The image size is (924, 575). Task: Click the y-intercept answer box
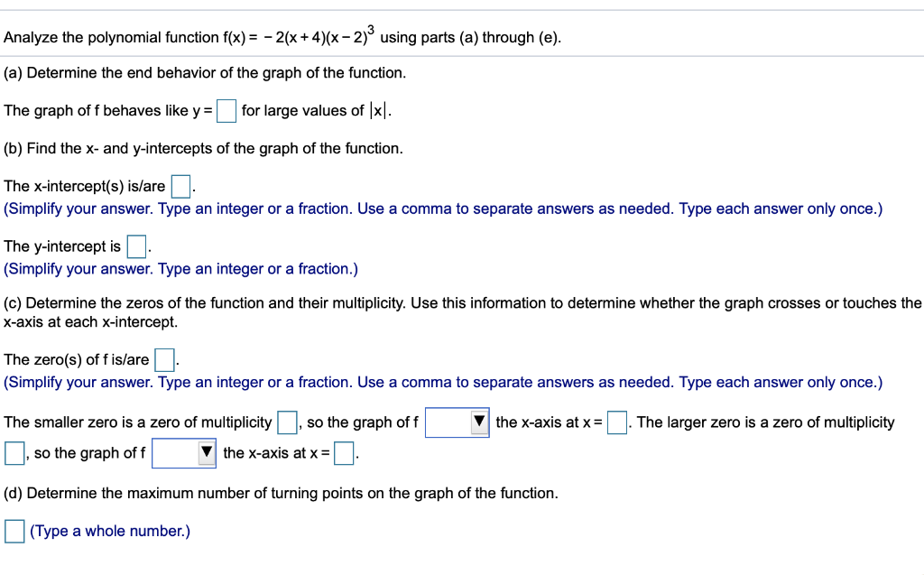(136, 245)
